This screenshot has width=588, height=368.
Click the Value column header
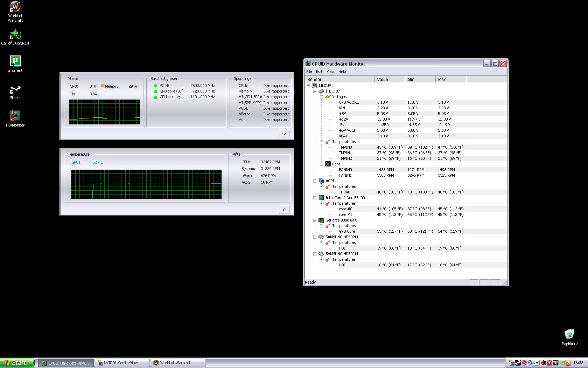tap(390, 79)
